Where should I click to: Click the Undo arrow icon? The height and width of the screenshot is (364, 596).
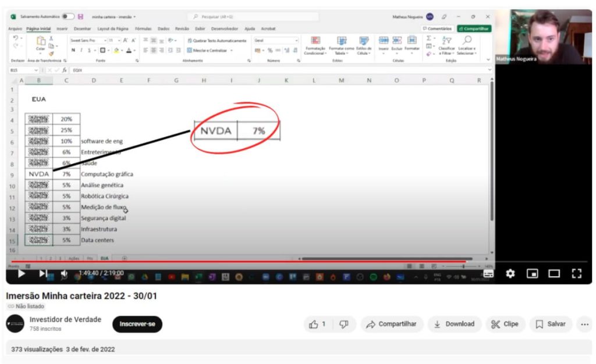pyautogui.click(x=16, y=38)
